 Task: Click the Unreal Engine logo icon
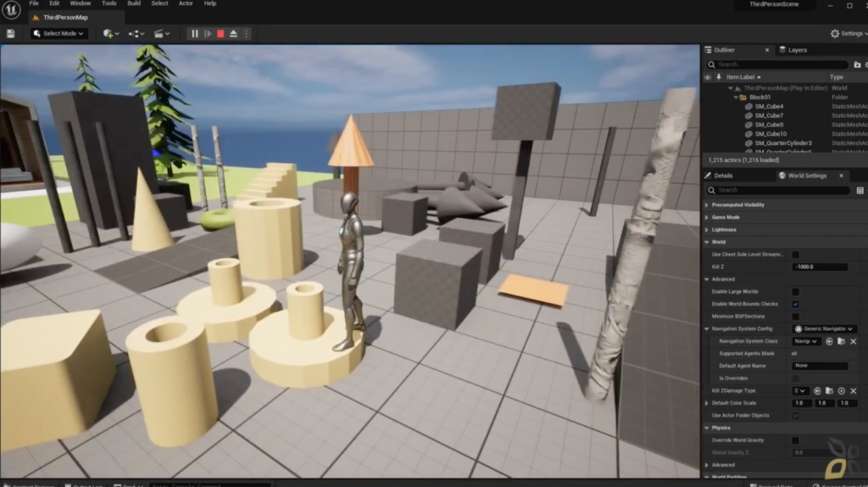(11, 9)
